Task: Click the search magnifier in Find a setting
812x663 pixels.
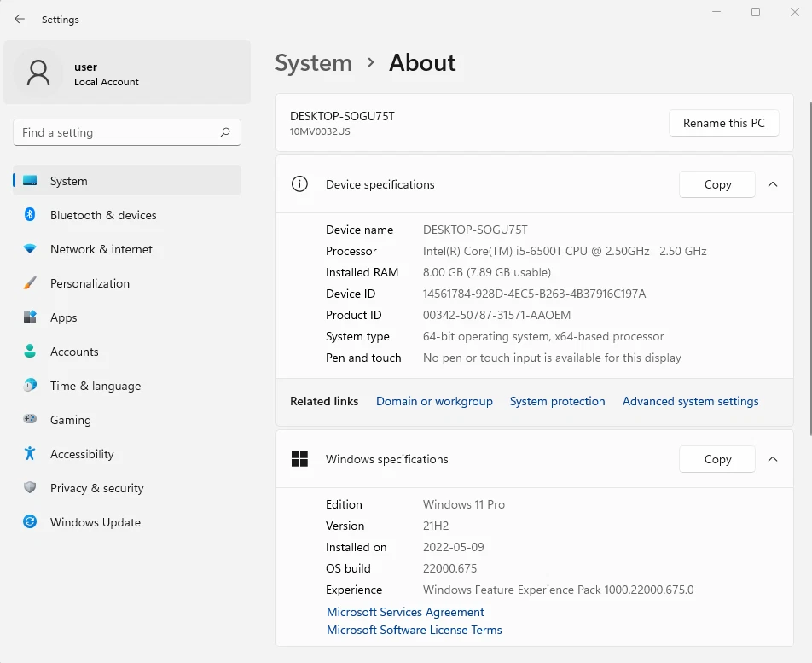Action: click(224, 132)
